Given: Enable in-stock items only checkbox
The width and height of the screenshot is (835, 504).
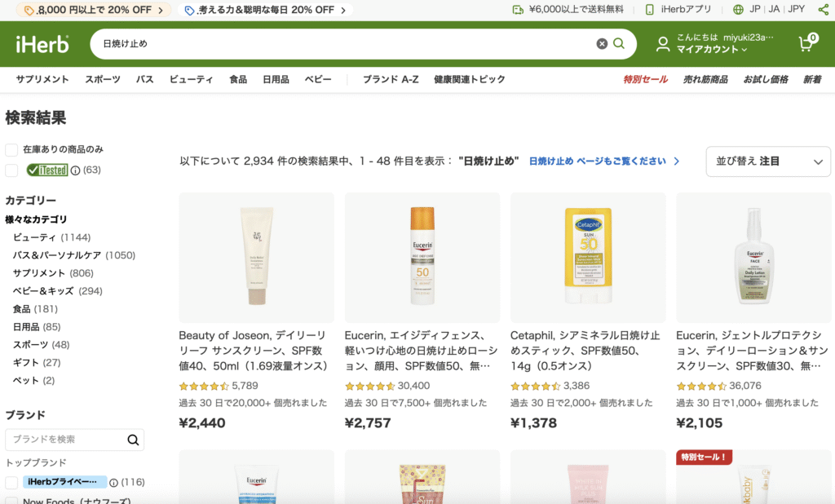Looking at the screenshot, I should (x=11, y=150).
